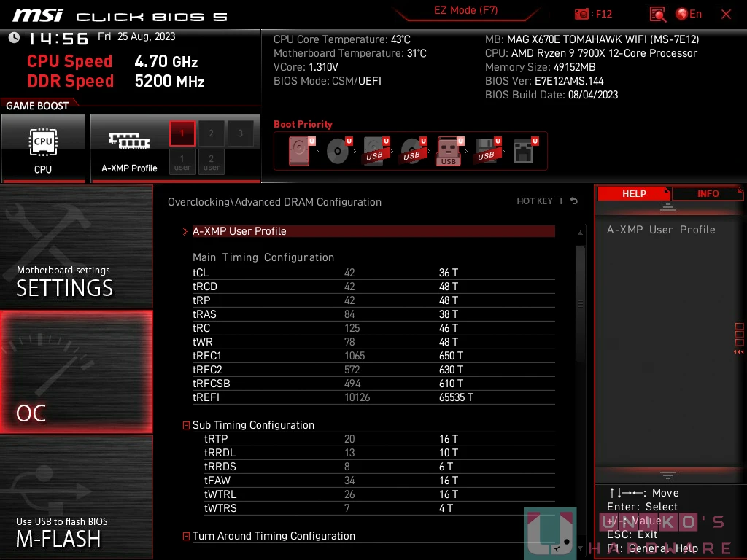Edit the tRCD value 48 T
The width and height of the screenshot is (747, 560).
click(449, 287)
